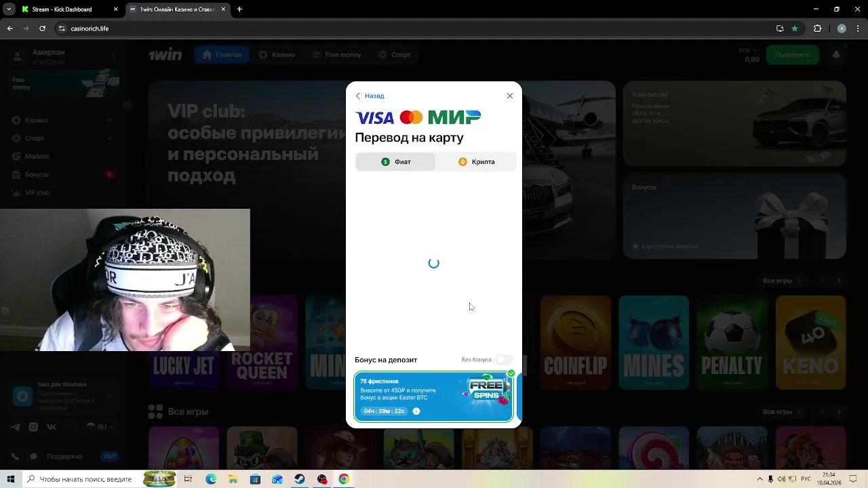This screenshot has width=868, height=488.
Task: Reload the page in Chrome
Action: click(x=42, y=28)
